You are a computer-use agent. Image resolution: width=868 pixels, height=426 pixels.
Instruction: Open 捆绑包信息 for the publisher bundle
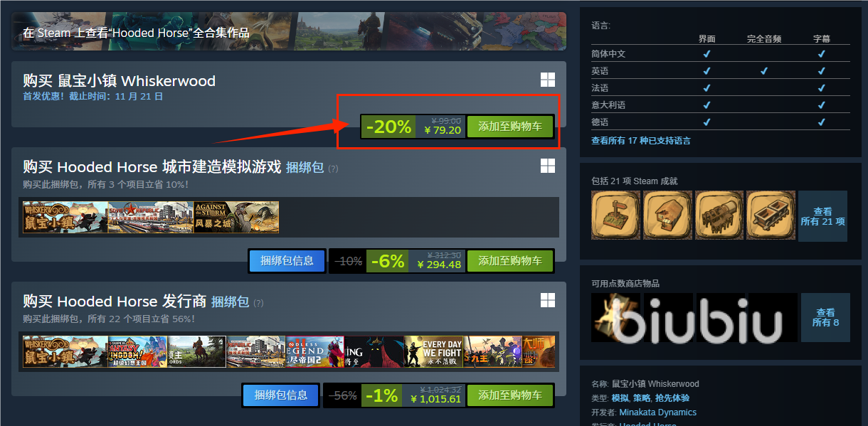[x=281, y=395]
